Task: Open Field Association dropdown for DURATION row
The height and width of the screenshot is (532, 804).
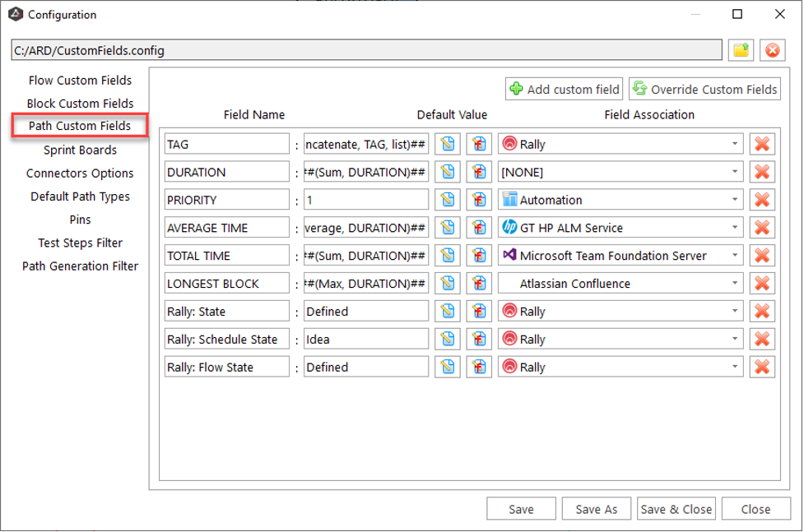Action: (734, 173)
